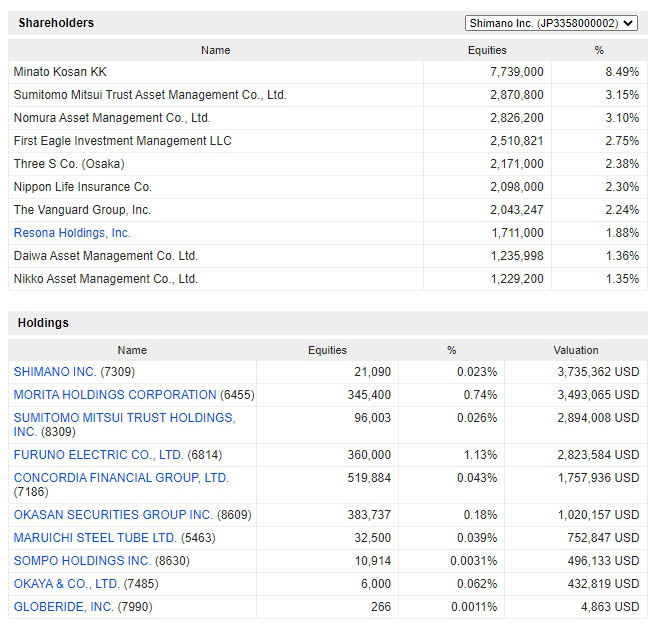
Task: Click the 2,043,247 equities value
Action: click(x=517, y=210)
